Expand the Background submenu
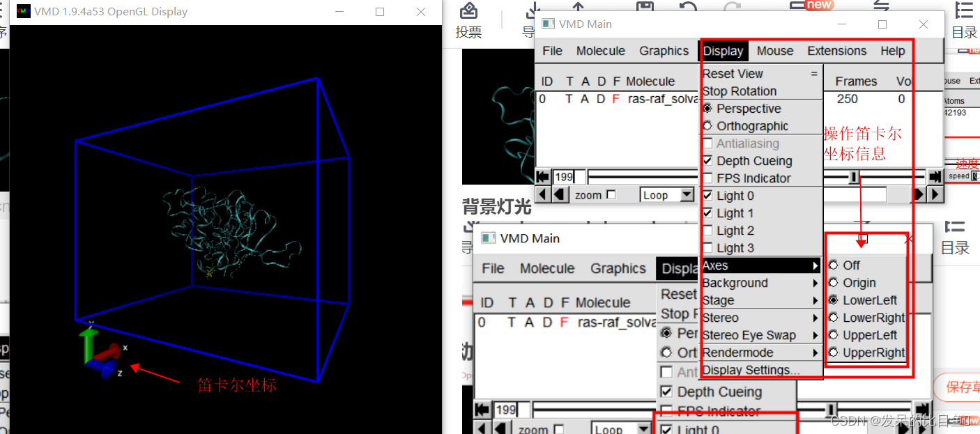The height and width of the screenshot is (434, 980). 761,283
